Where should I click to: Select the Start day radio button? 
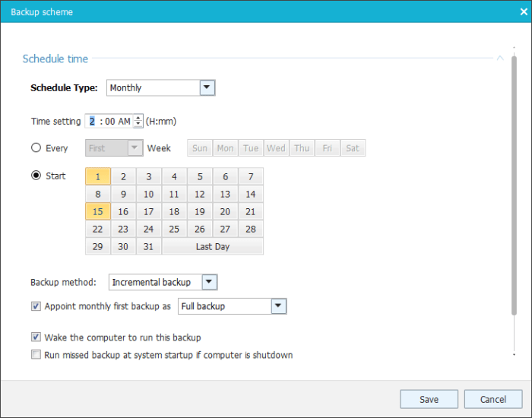(36, 176)
